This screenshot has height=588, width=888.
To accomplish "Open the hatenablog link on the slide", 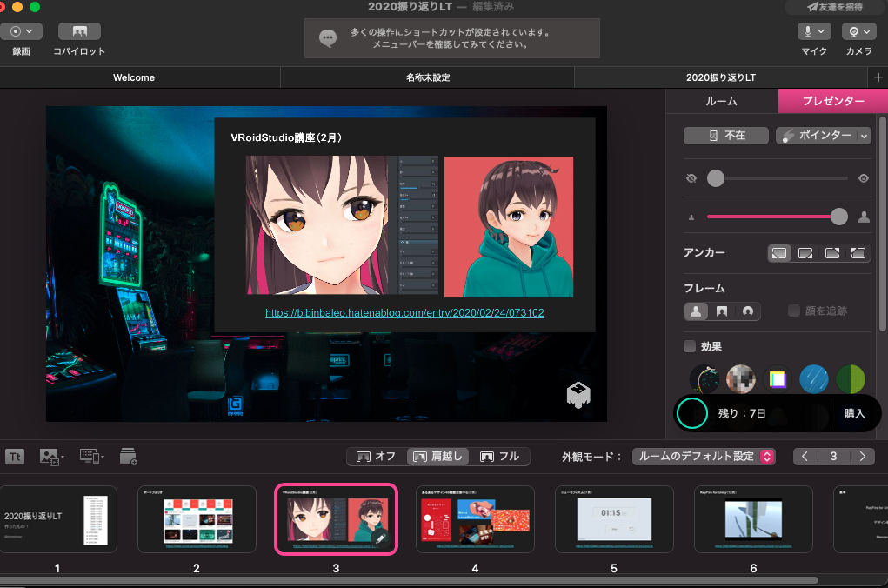I will click(404, 312).
